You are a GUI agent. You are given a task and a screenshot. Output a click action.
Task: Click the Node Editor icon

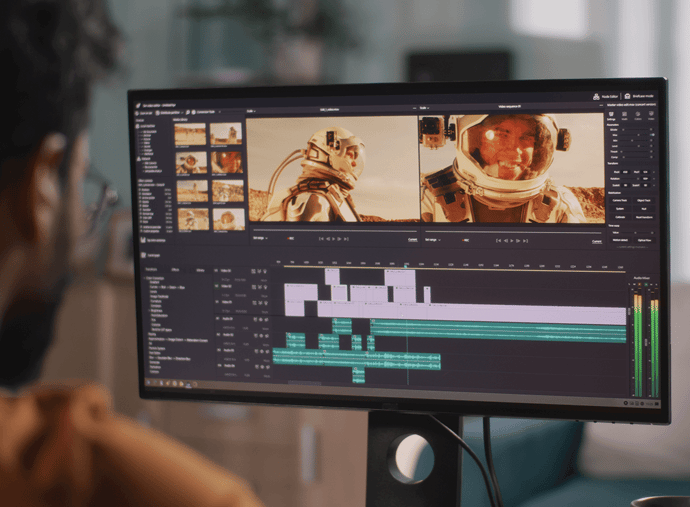click(596, 96)
